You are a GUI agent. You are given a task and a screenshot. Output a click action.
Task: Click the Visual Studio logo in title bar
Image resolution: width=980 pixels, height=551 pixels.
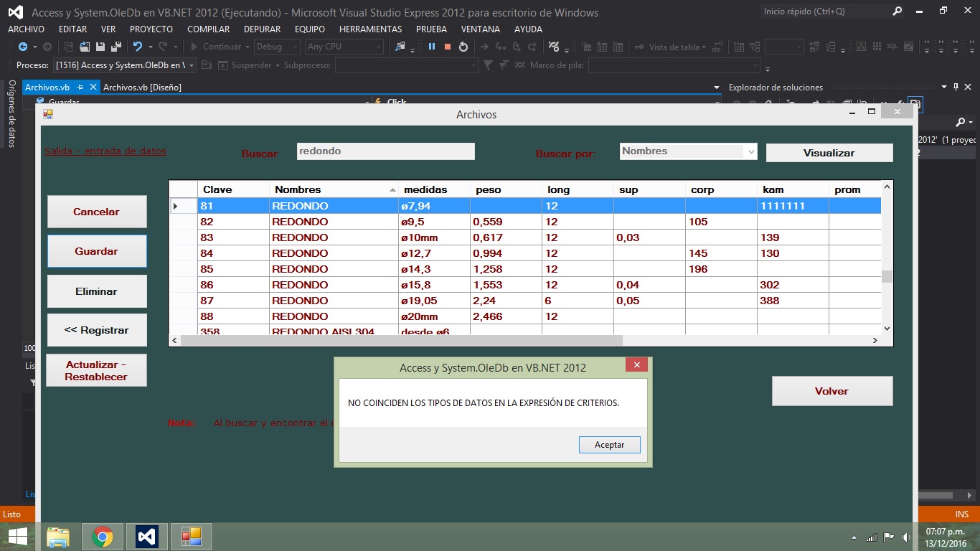[15, 12]
